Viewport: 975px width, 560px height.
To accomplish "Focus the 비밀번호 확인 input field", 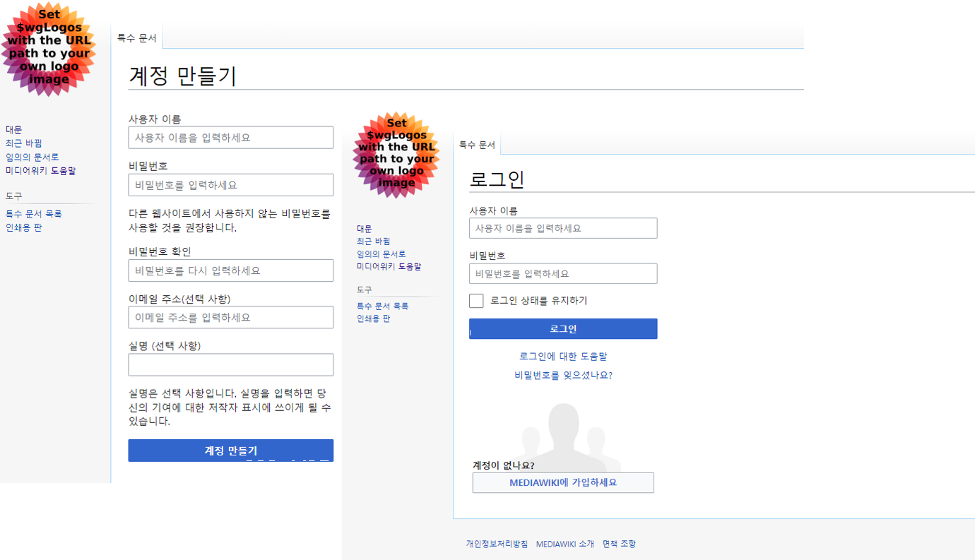I will pyautogui.click(x=230, y=270).
